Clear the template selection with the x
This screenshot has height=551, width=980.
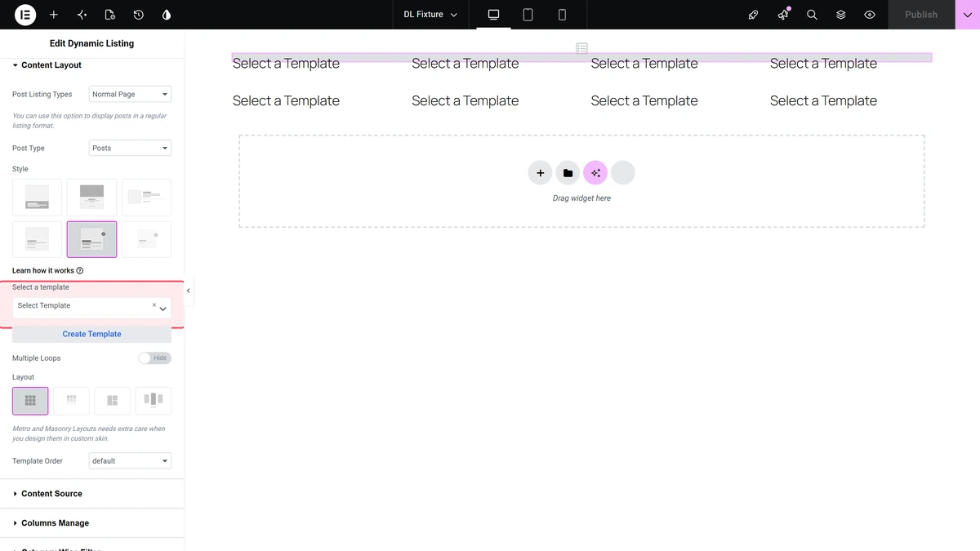click(154, 304)
